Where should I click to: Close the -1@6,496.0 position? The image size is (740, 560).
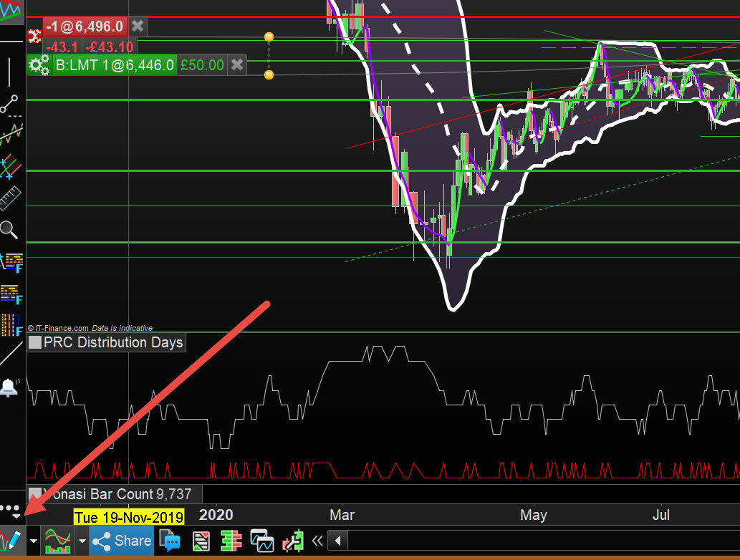click(x=138, y=26)
